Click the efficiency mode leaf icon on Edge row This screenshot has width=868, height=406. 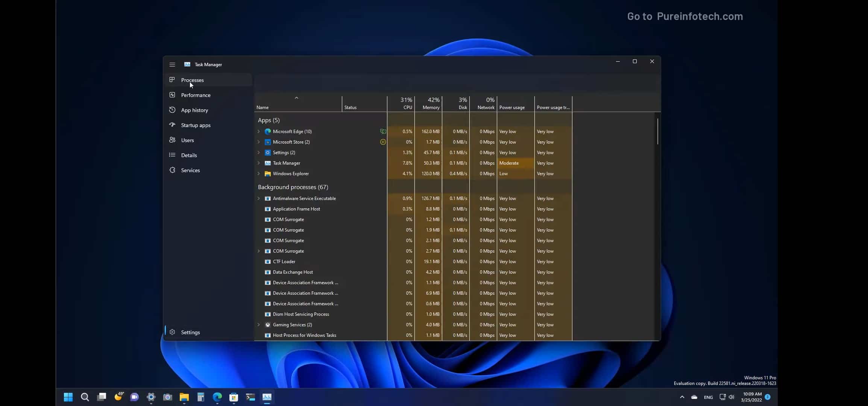[x=383, y=132]
